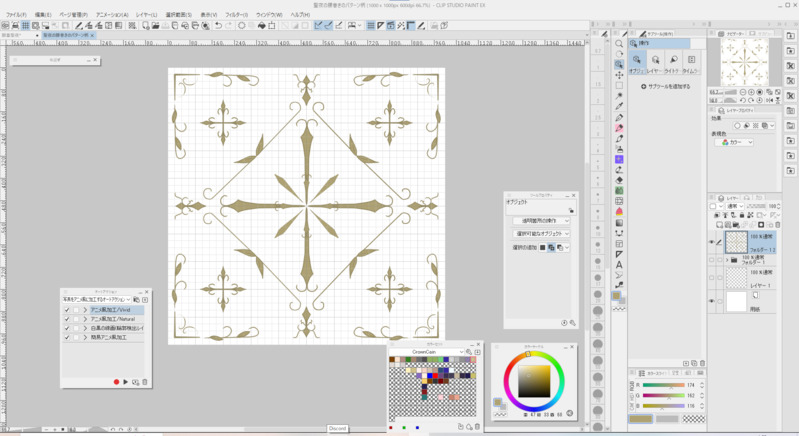The width and height of the screenshot is (799, 436).
Task: Expand アニメ風加工/Natural action steps
Action: click(x=85, y=319)
